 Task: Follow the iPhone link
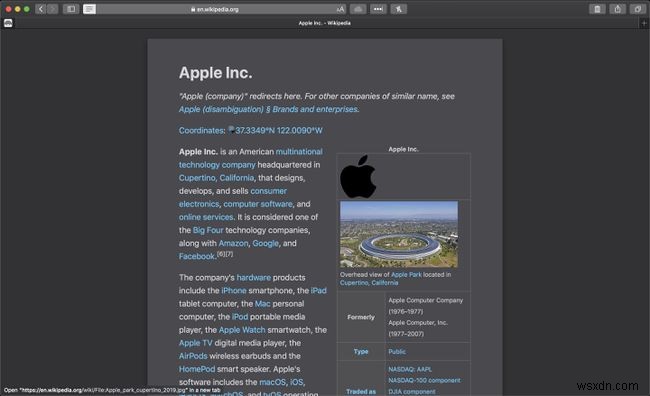pos(234,291)
